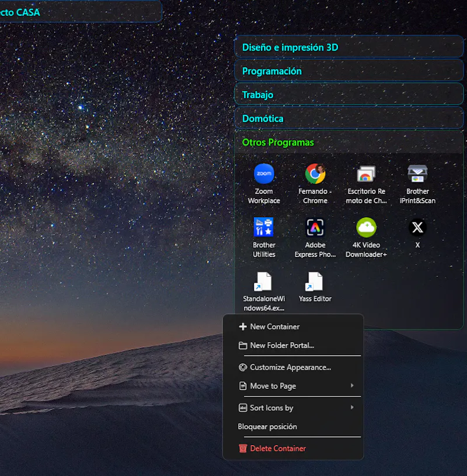Open Zoom Workplace desktop shortcut

click(264, 185)
